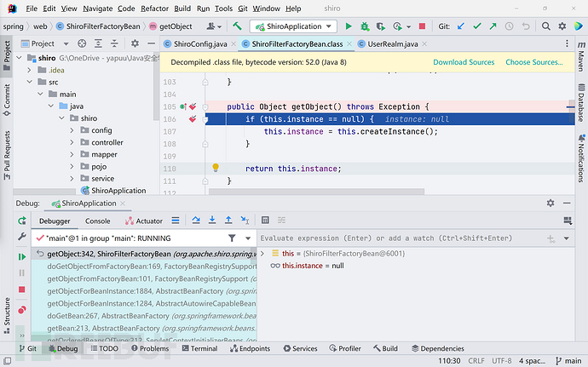Viewport: 588px width, 367px height.
Task: Stop debug session red square in sidebar
Action: pyautogui.click(x=22, y=290)
